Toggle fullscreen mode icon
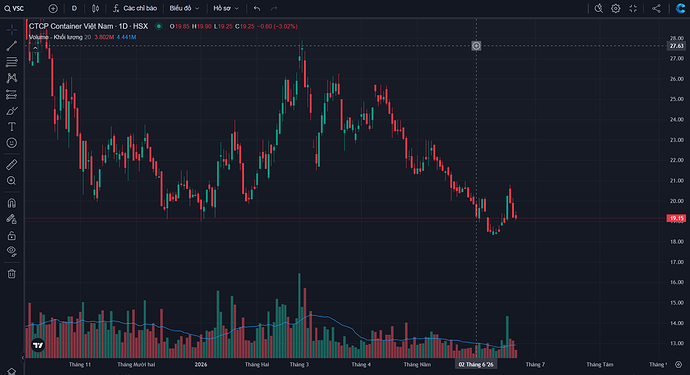690x375 pixels. click(633, 8)
